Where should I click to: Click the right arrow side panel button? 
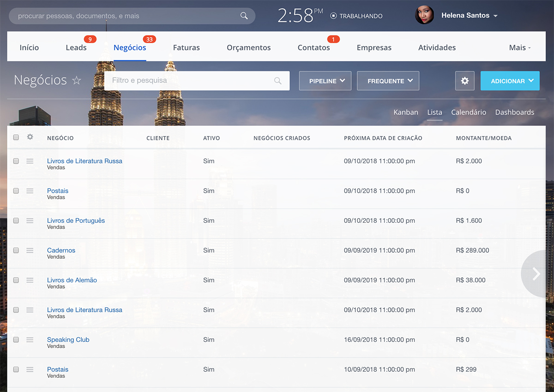[536, 274]
